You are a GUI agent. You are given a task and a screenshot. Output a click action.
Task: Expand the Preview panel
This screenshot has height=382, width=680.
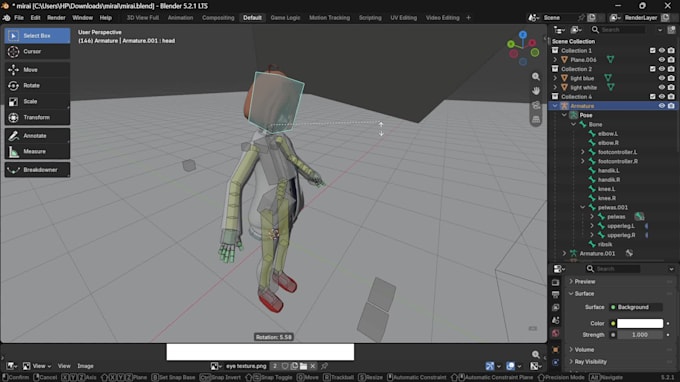[x=585, y=282]
